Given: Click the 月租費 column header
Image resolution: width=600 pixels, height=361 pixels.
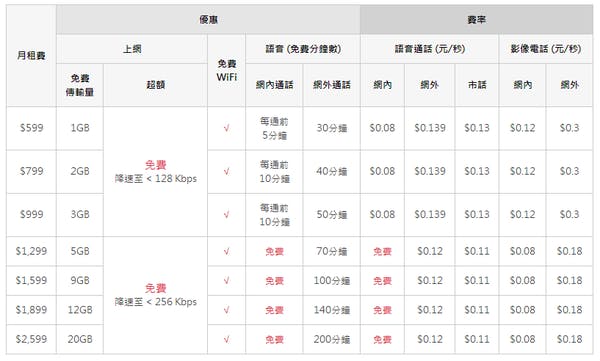Looking at the screenshot, I should 31,56.
